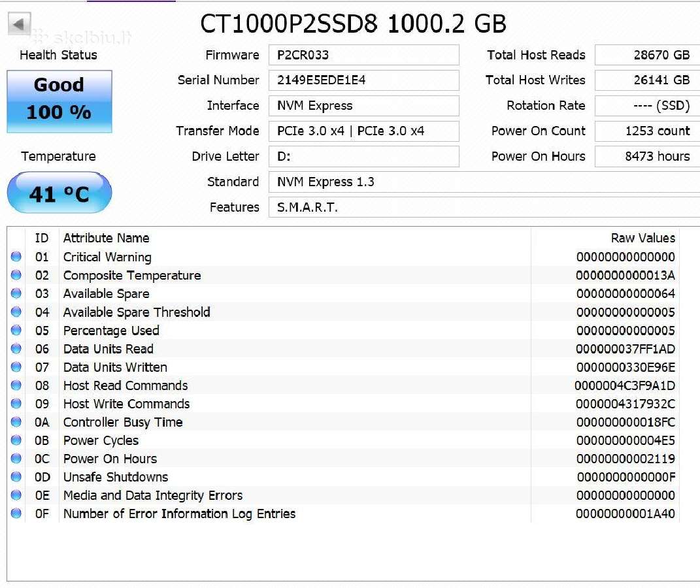The width and height of the screenshot is (700, 588).
Task: Click status orb for Media and Data Integrity Errors
Action: point(16,495)
